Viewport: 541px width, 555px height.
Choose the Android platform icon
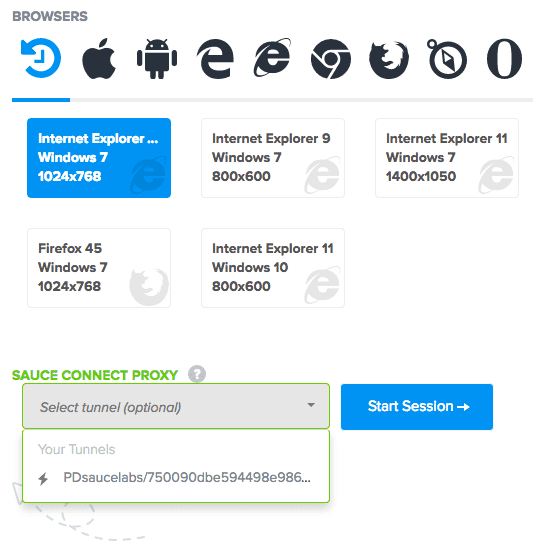(157, 59)
